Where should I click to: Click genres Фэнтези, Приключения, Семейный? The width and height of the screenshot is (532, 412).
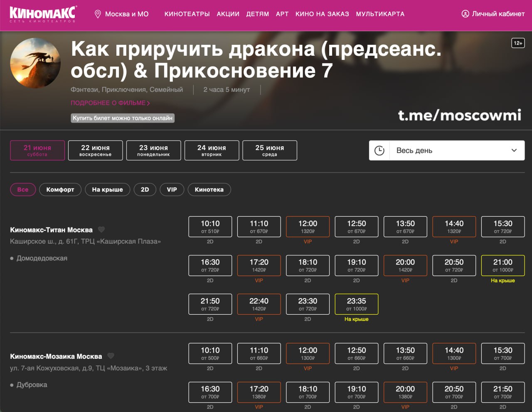pyautogui.click(x=127, y=90)
